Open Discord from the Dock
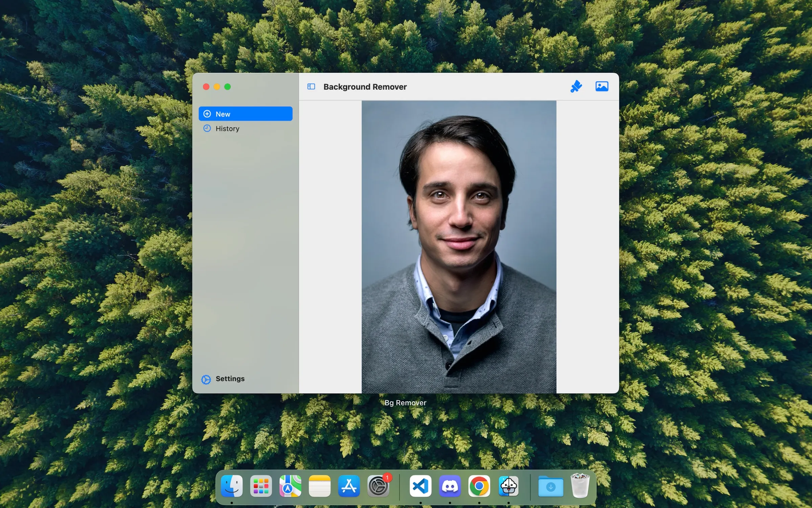Screen dimensions: 812x508 (x=450, y=487)
